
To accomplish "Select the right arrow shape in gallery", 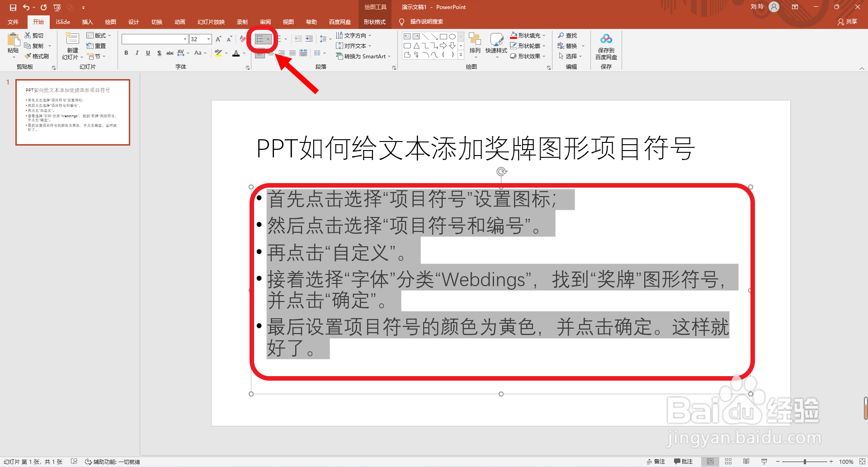I will (443, 46).
